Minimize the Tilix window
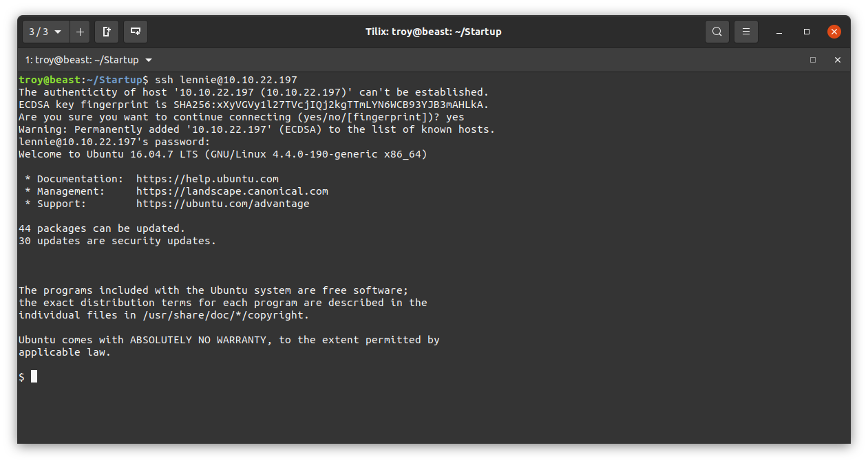This screenshot has width=868, height=463. click(779, 32)
